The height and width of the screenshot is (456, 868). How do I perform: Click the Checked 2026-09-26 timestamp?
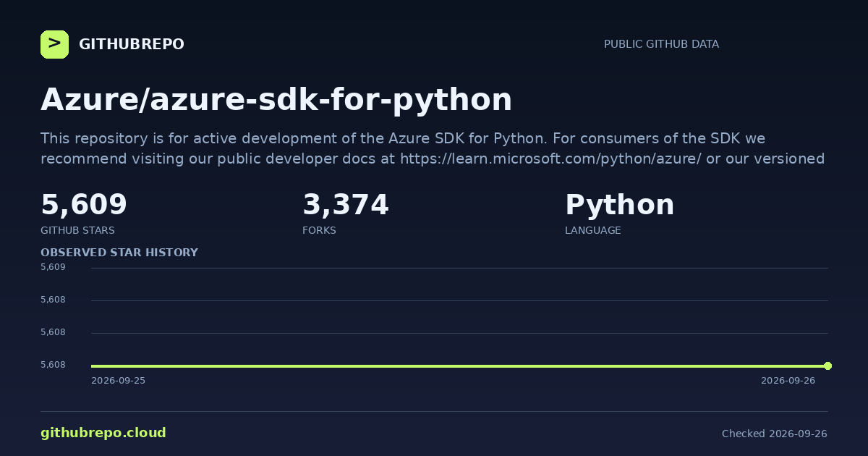click(775, 434)
